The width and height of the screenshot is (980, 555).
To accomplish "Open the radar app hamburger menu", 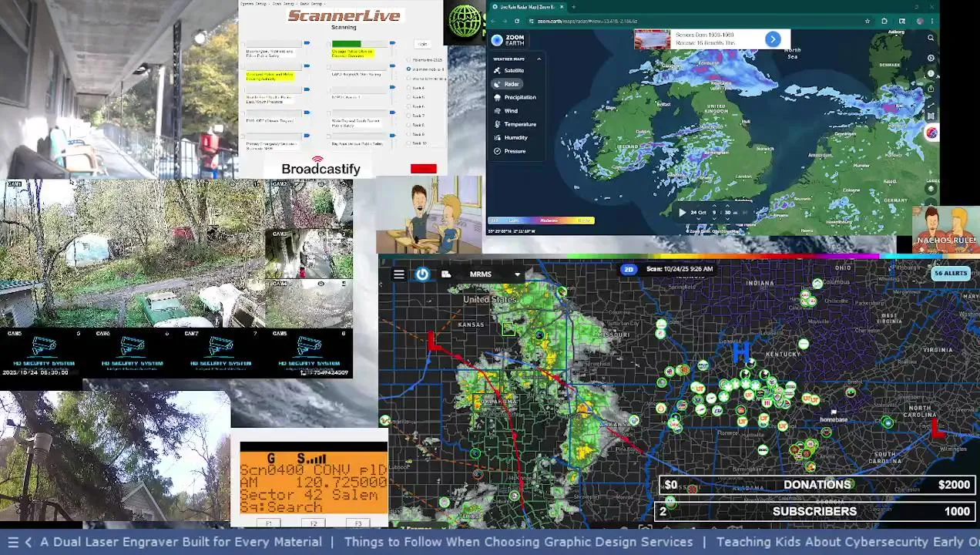I will pos(399,274).
